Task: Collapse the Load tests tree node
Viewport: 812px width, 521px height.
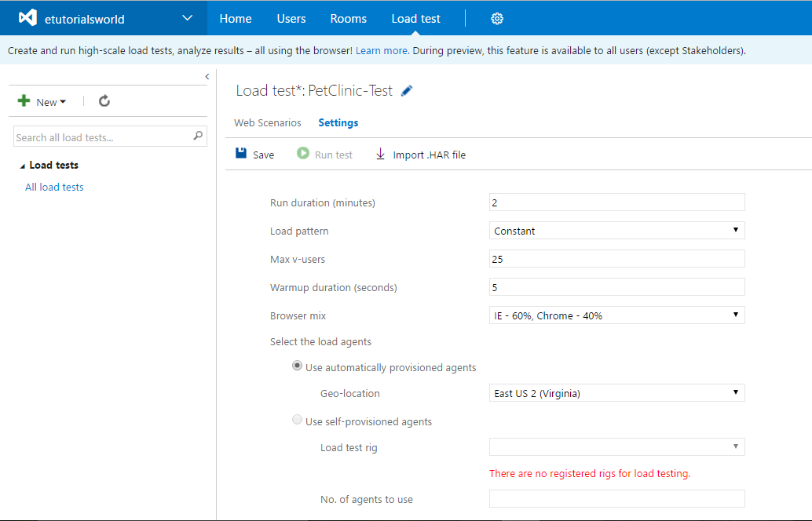Action: coord(22,166)
